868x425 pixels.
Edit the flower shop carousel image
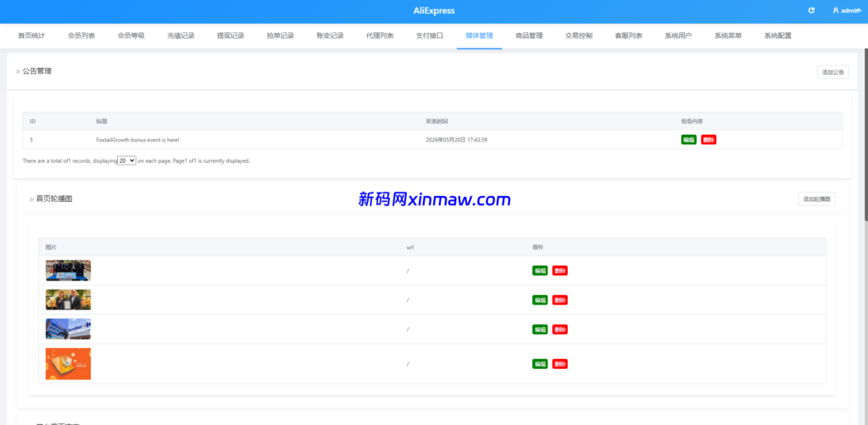click(540, 299)
